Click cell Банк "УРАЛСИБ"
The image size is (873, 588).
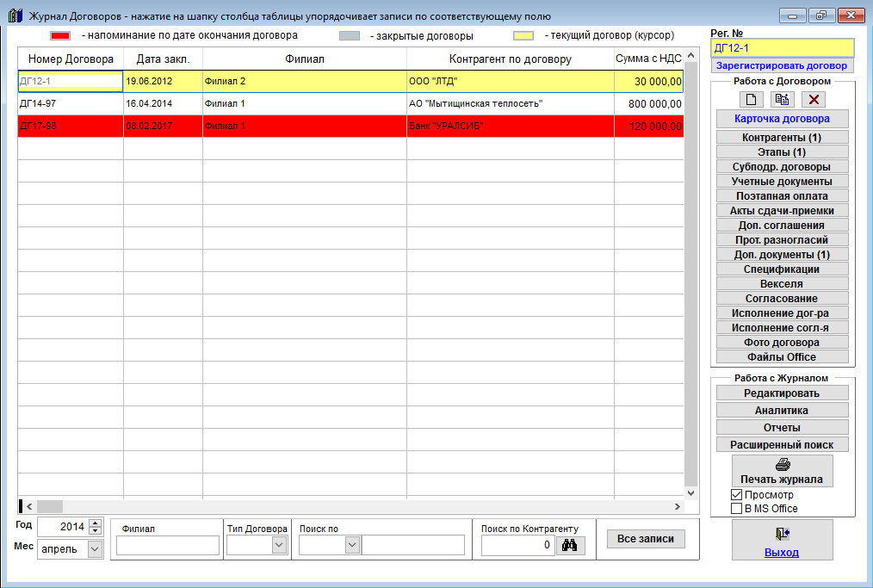point(511,126)
